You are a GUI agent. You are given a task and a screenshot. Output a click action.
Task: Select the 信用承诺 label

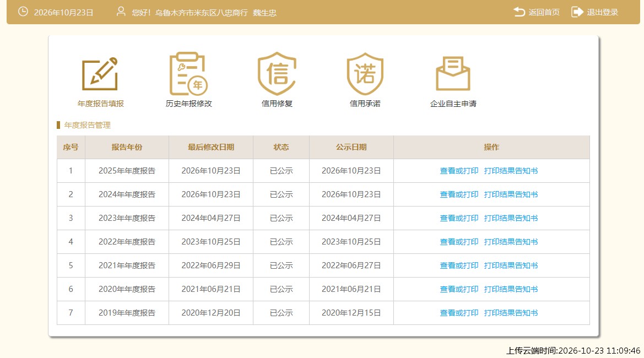coord(365,104)
